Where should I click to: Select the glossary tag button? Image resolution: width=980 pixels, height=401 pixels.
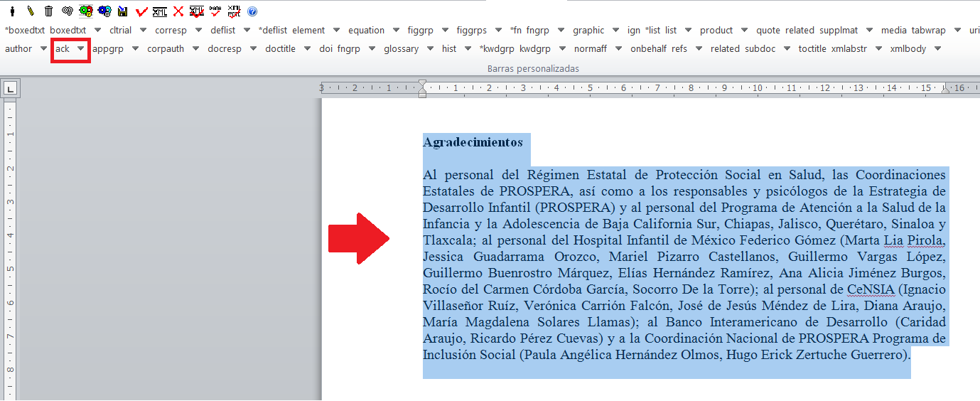(401, 49)
